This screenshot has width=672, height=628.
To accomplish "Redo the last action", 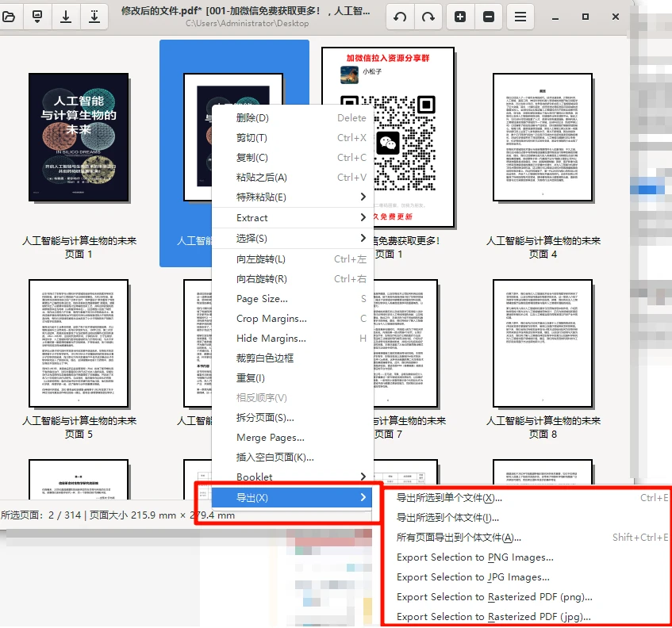I will [429, 16].
